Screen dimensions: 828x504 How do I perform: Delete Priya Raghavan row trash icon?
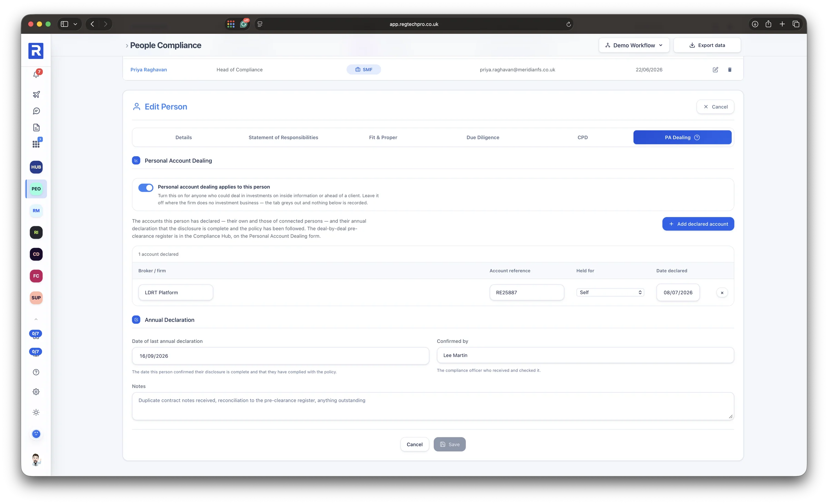coord(730,70)
